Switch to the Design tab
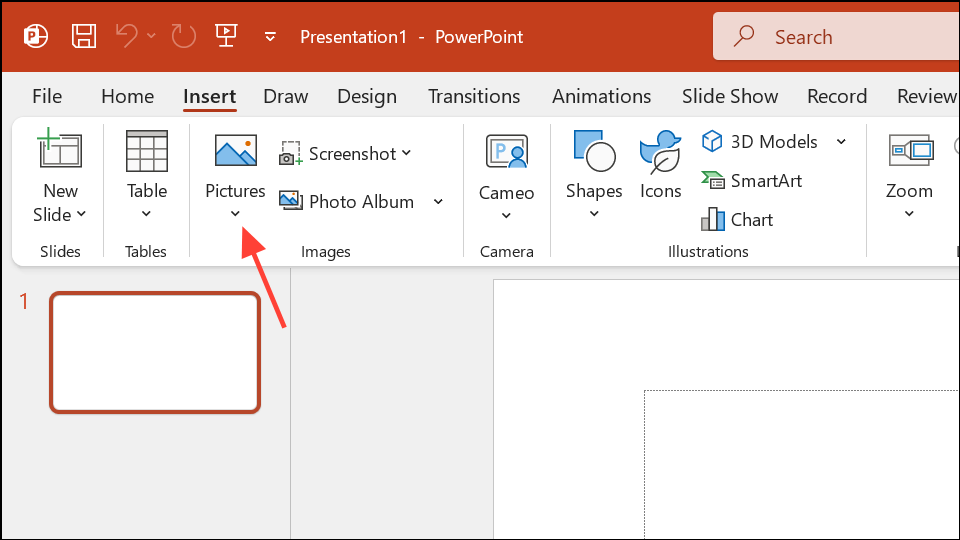 (x=367, y=96)
